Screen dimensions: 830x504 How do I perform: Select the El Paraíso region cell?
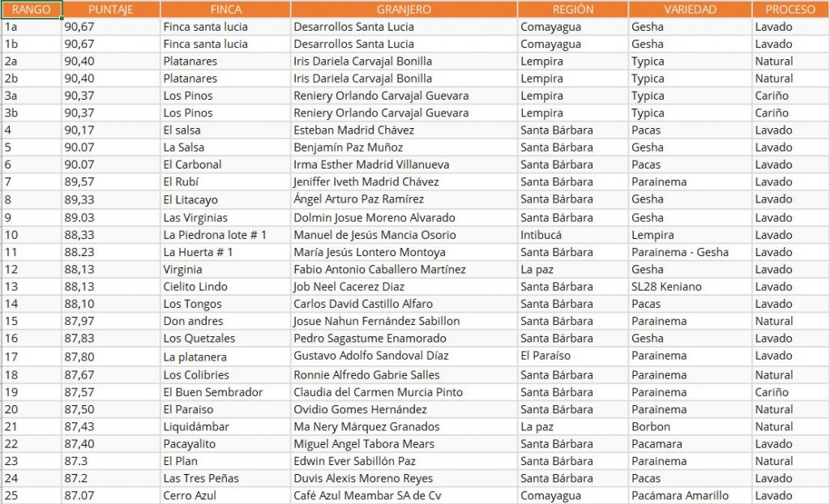click(x=573, y=357)
